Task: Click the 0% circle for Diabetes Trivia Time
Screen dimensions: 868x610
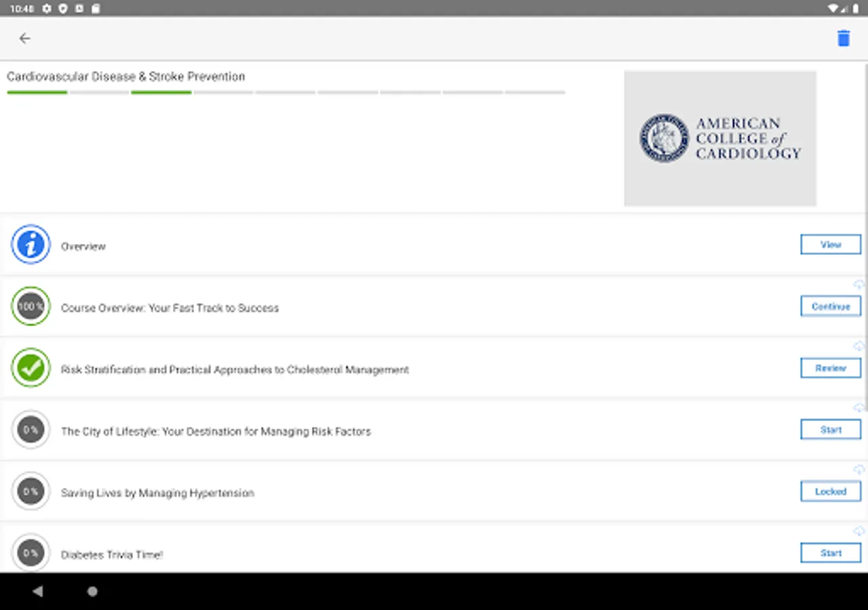Action: (x=31, y=553)
